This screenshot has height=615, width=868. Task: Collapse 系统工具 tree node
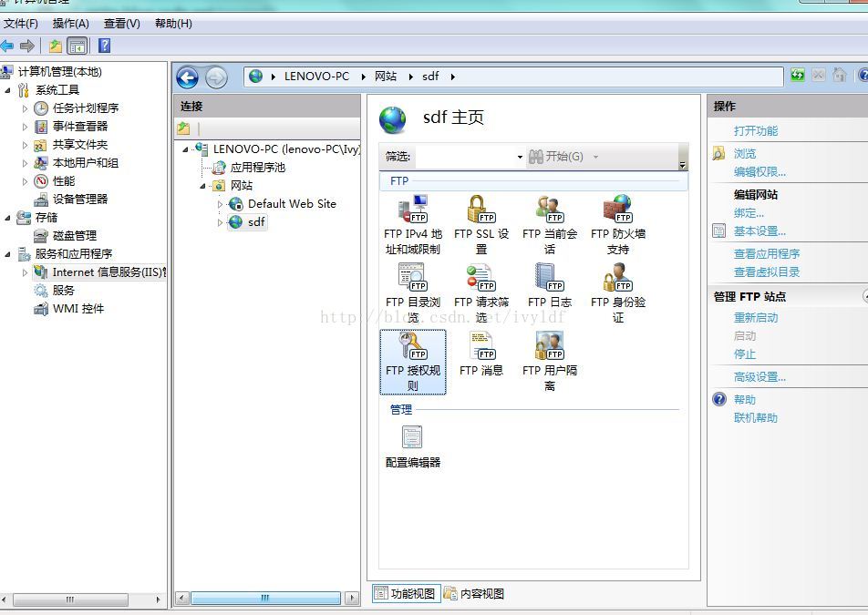tap(7, 89)
